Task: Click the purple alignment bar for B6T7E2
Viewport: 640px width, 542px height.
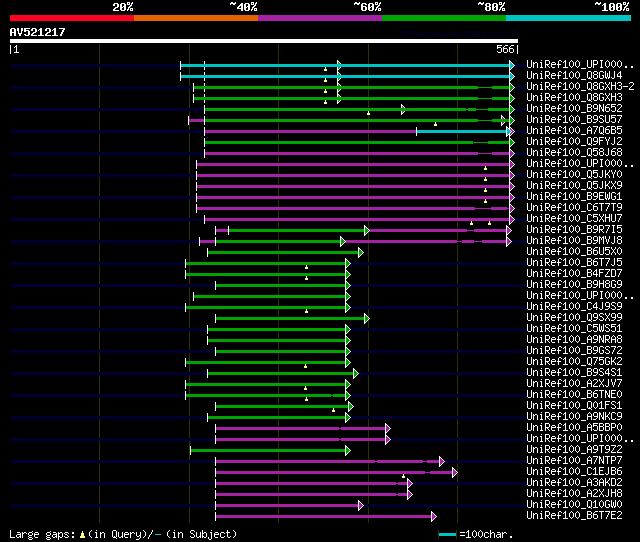Action: click(324, 517)
